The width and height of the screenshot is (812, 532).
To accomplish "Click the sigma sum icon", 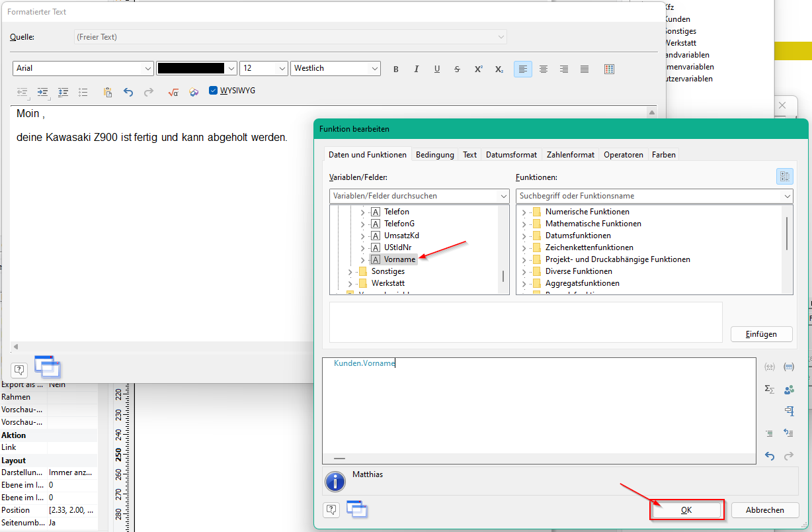I will click(770, 389).
